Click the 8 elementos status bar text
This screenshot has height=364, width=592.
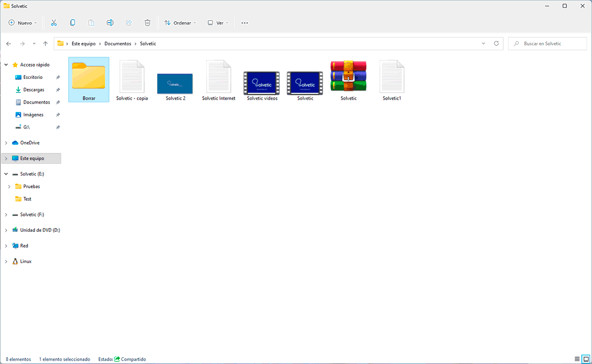tap(18, 359)
